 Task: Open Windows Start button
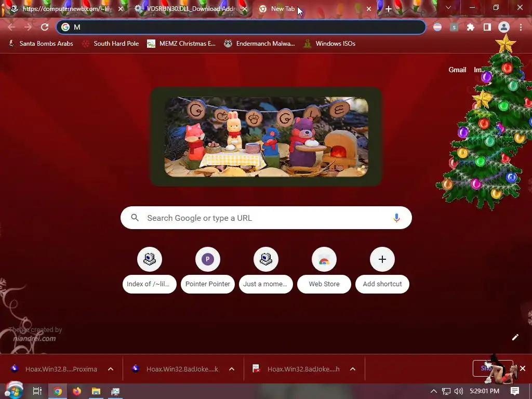click(x=14, y=391)
